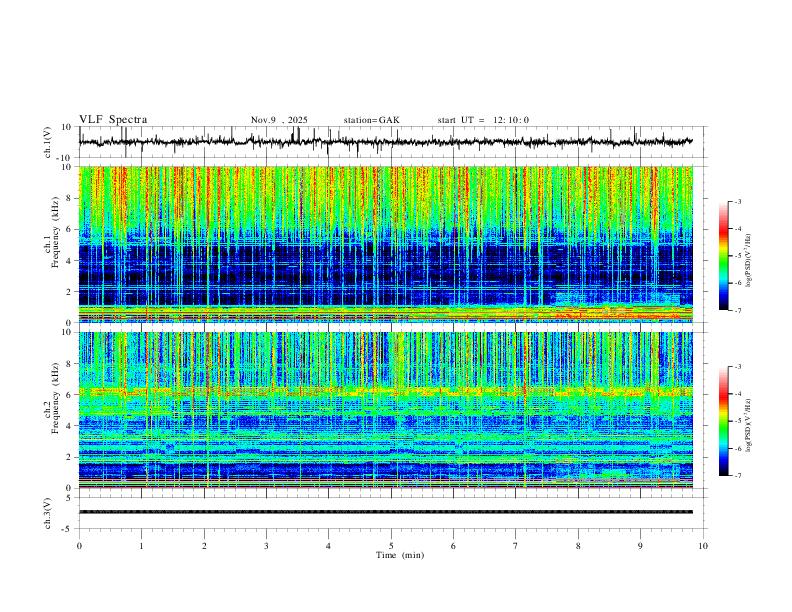This screenshot has width=792, height=612.
Task: Click the ch.3 black waveform band
Action: click(x=385, y=512)
